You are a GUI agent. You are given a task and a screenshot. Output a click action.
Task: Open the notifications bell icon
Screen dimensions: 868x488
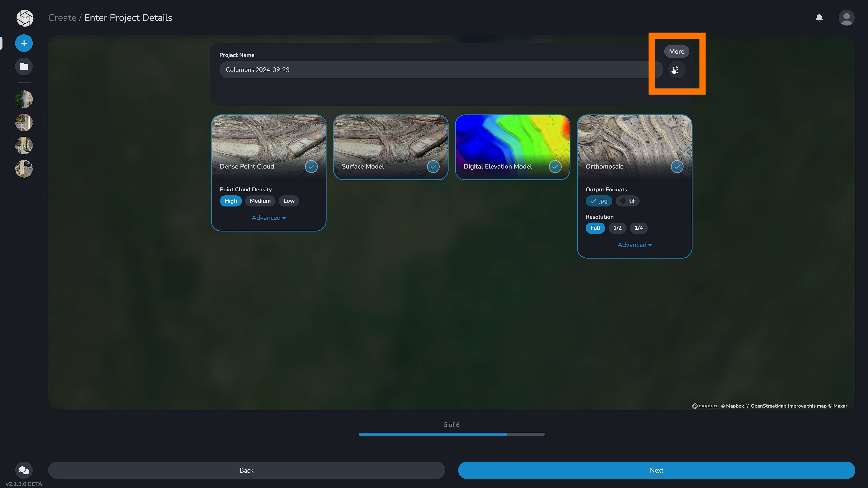click(x=819, y=18)
